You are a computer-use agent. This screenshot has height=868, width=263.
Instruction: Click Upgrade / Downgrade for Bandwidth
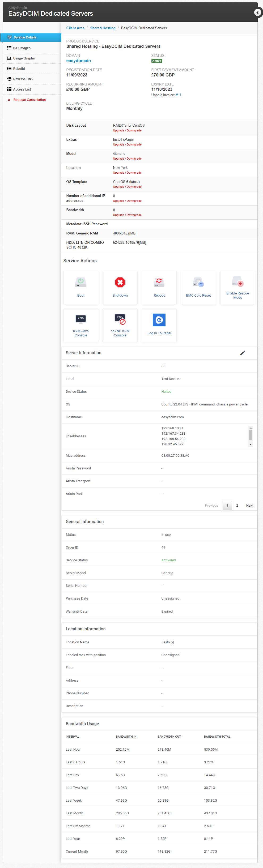point(127,215)
